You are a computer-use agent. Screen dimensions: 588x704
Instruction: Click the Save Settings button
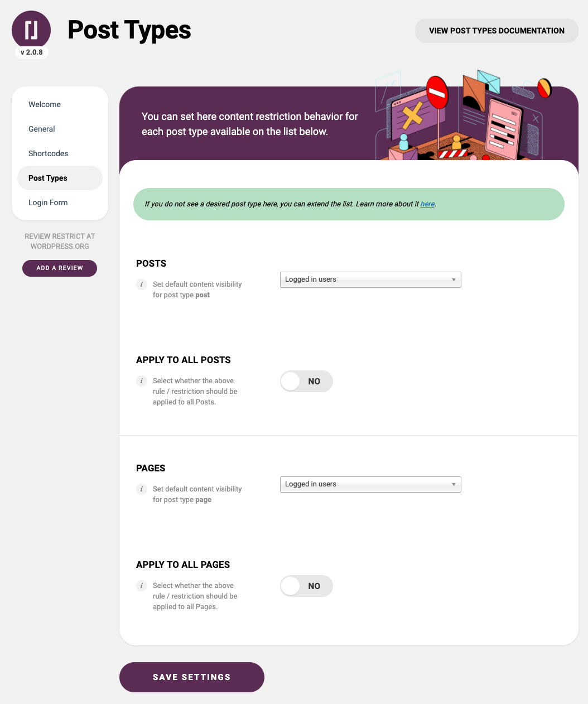pyautogui.click(x=192, y=677)
